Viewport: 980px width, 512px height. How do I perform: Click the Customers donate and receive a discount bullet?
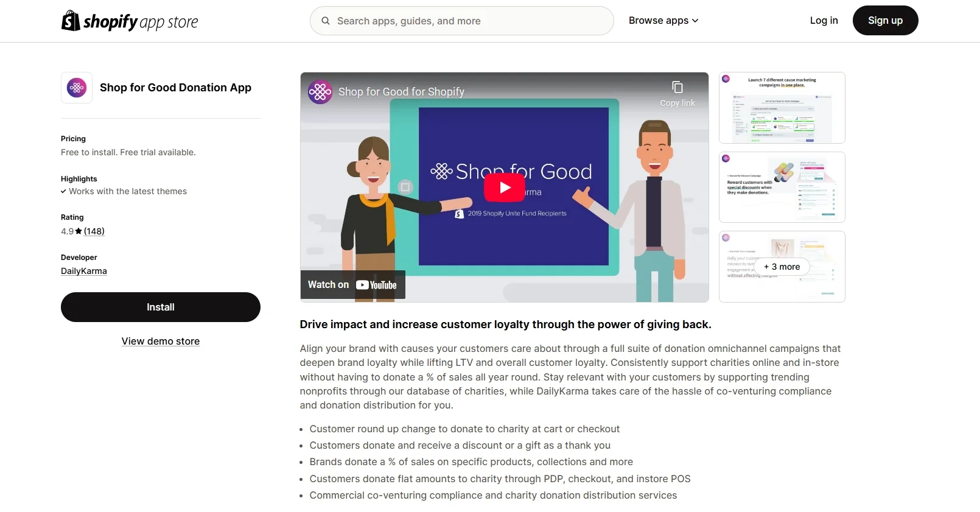460,446
